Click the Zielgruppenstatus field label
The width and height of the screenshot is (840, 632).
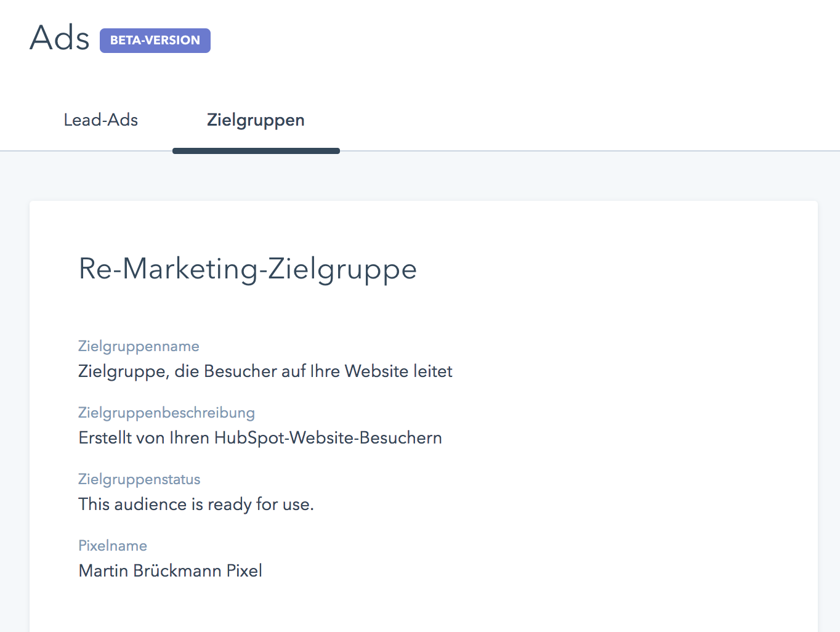click(x=139, y=479)
